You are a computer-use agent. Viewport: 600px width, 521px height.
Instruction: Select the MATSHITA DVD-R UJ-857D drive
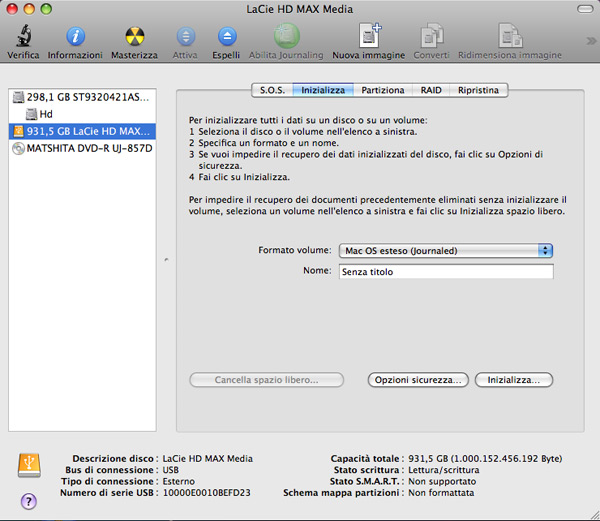pos(82,148)
